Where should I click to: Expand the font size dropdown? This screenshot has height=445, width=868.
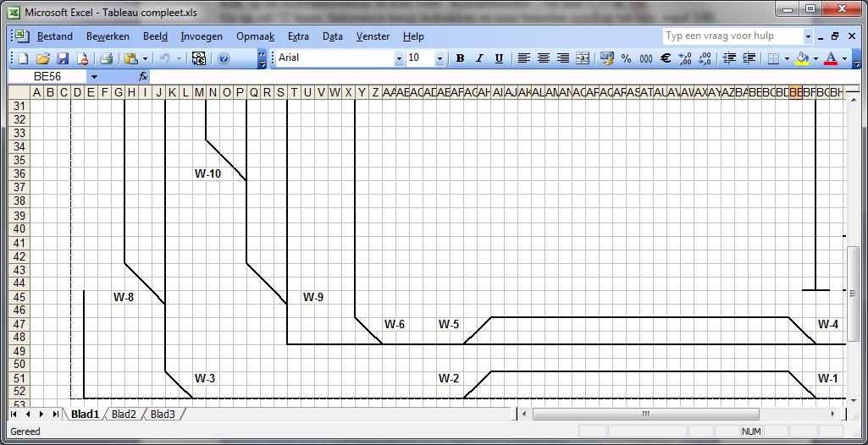(440, 58)
